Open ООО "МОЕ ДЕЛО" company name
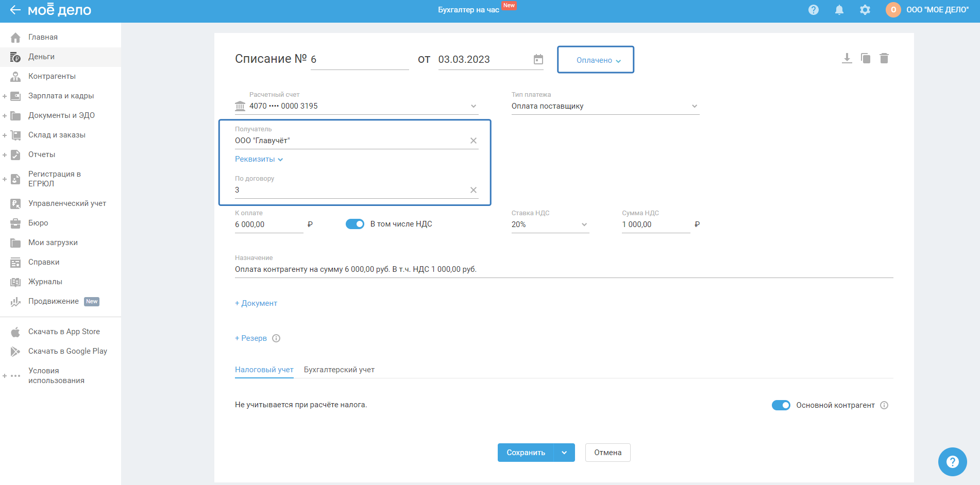The height and width of the screenshot is (485, 980). [x=938, y=10]
